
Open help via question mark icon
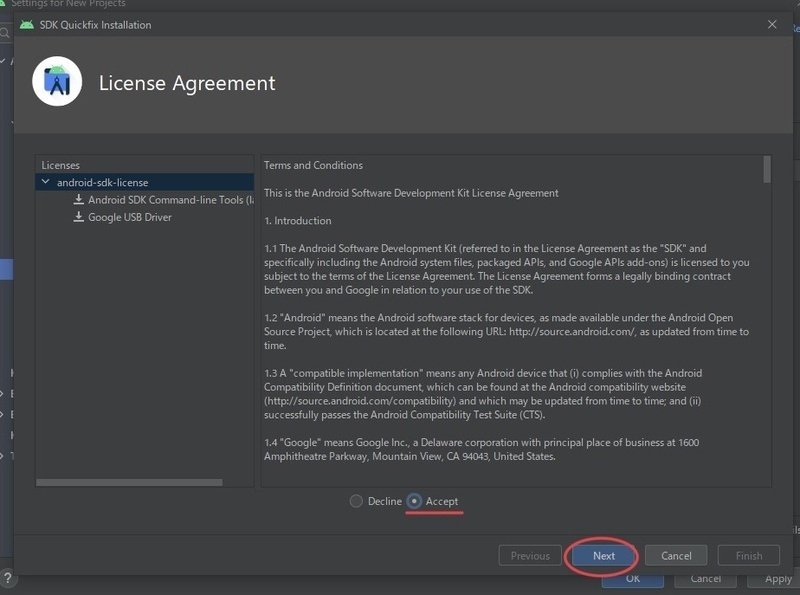pos(8,579)
